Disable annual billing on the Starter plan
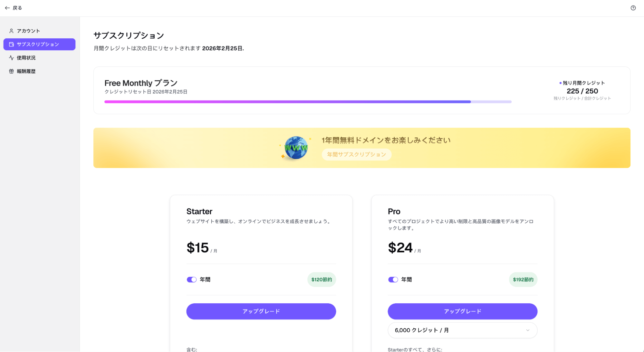Viewport: 644px width, 352px height. point(192,279)
